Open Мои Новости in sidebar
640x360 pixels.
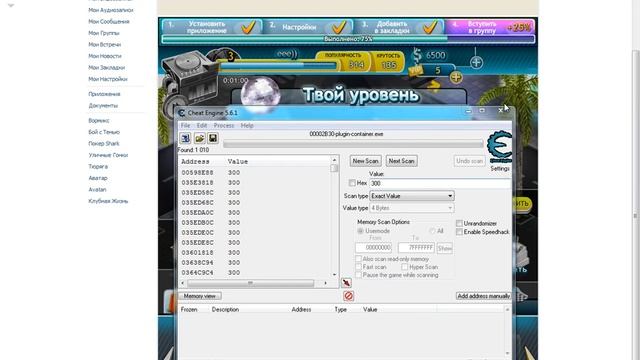coord(105,56)
